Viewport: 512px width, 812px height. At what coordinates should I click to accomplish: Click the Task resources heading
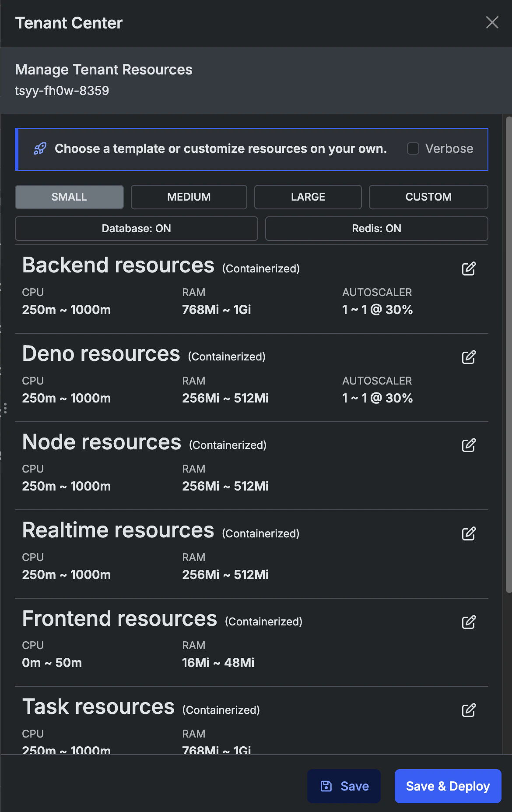click(x=98, y=707)
